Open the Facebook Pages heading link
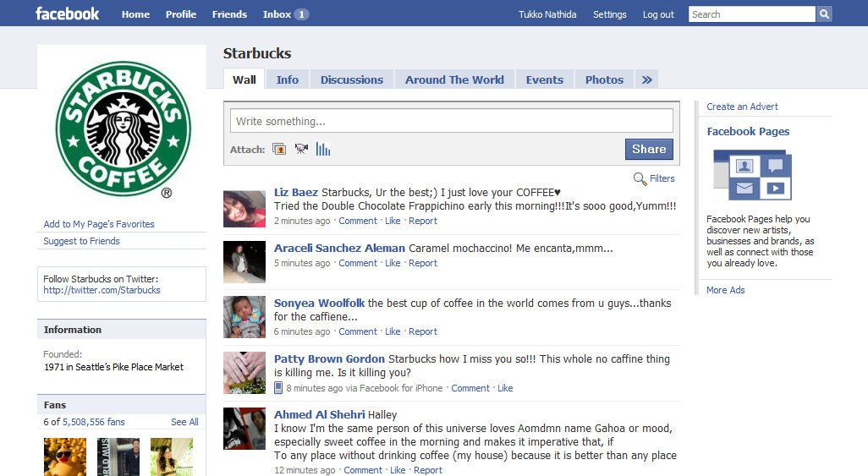Image resolution: width=868 pixels, height=476 pixels. 748,131
